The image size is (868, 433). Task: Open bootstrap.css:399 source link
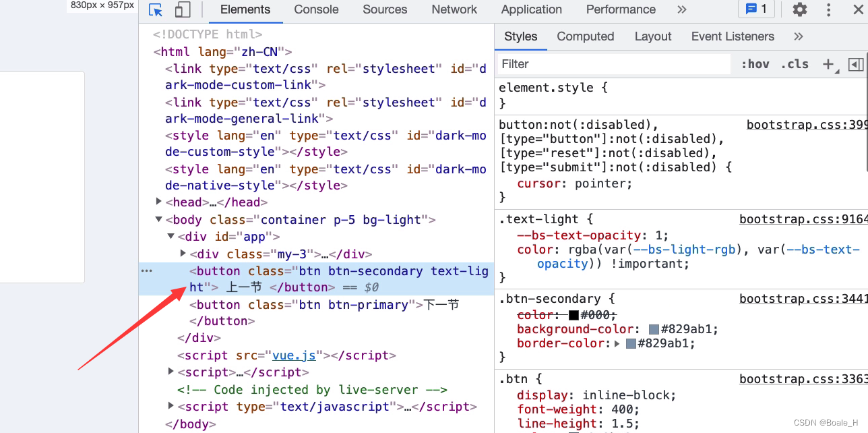pyautogui.click(x=807, y=125)
